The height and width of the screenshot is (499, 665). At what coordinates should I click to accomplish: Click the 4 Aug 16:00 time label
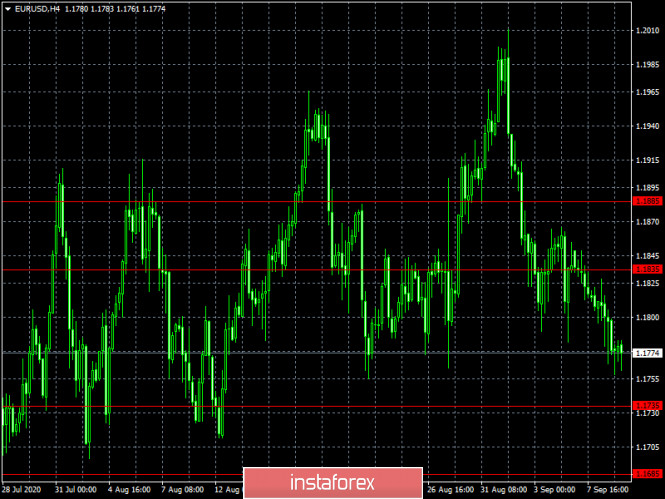131,491
